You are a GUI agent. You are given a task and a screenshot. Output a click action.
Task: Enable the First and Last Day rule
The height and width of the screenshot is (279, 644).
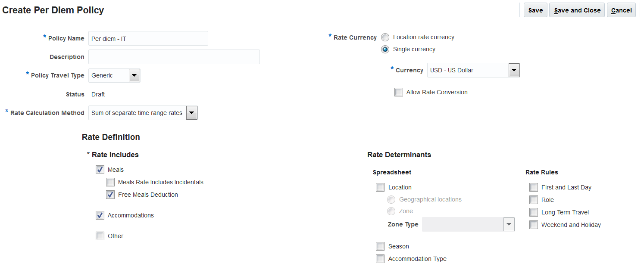(534, 187)
